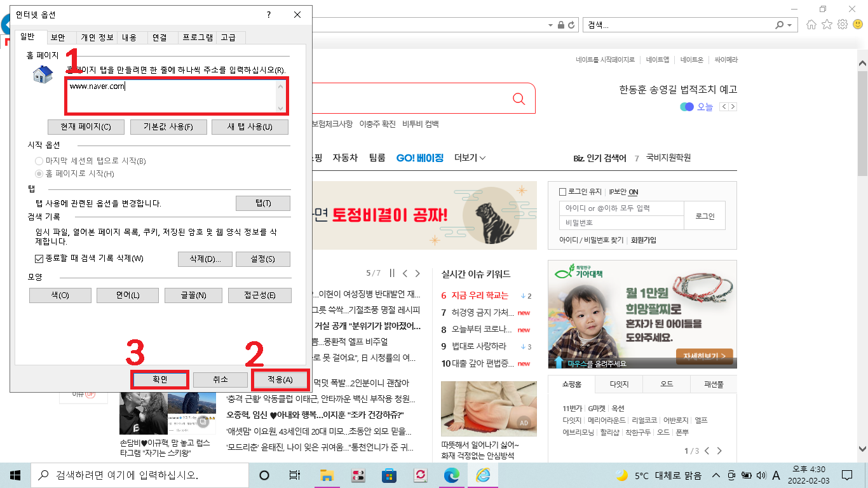Click the 취소 button

(x=220, y=379)
